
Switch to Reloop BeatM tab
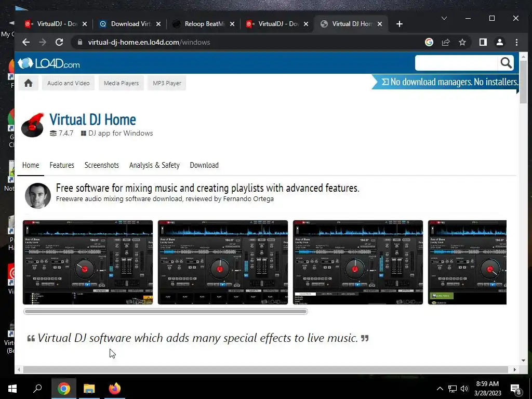coord(199,24)
